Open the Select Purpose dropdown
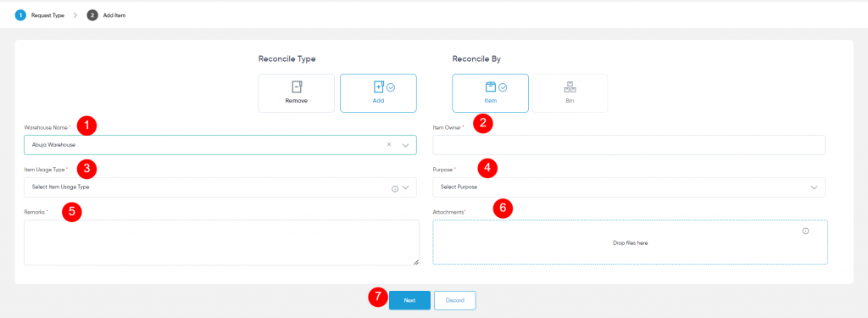 629,187
